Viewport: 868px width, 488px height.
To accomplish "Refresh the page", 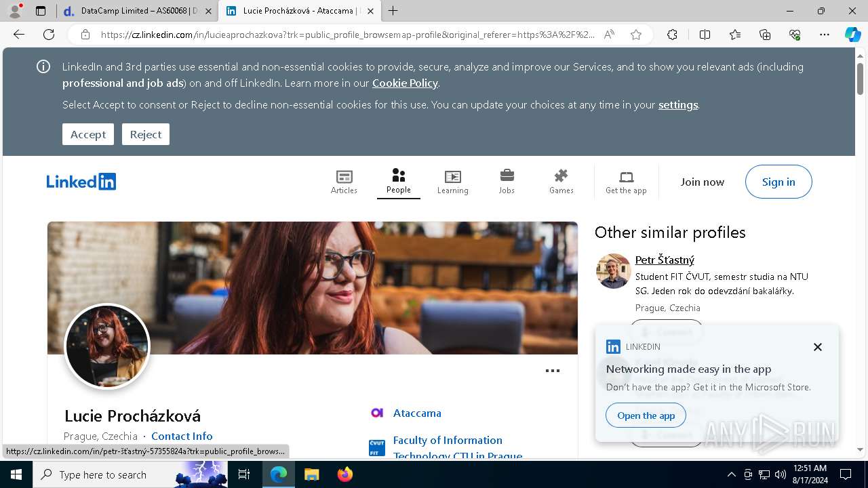I will pos(49,35).
